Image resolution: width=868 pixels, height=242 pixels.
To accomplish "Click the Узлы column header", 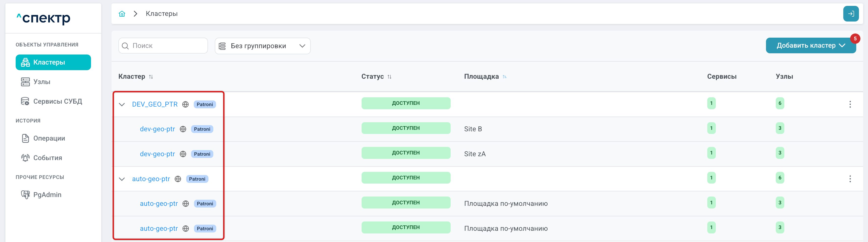I will (784, 77).
